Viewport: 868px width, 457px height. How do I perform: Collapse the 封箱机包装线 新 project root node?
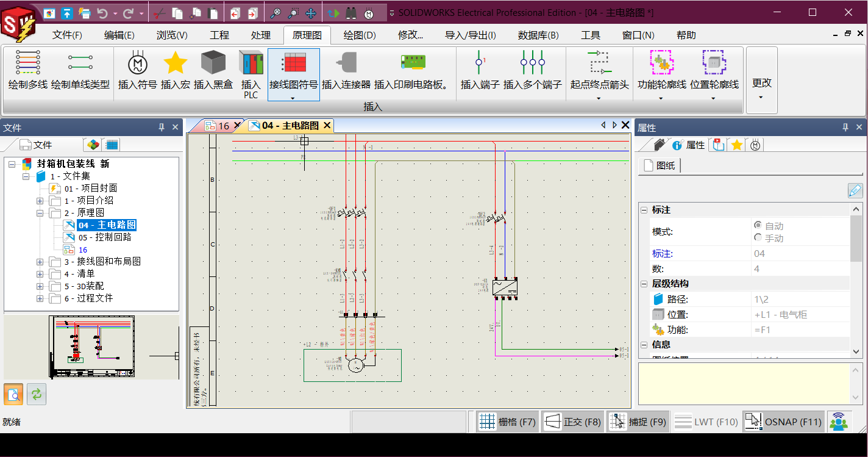(12, 164)
